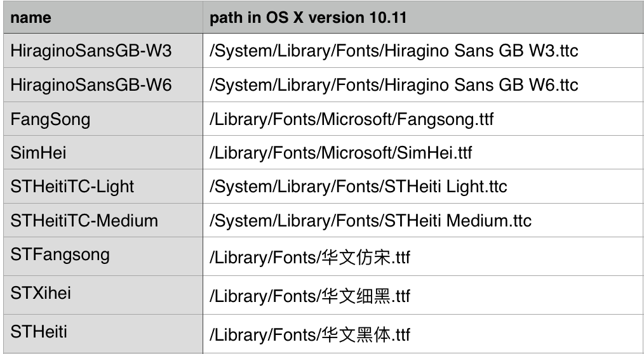Click the STXihei name cell
Screen dimensions: 644x354
(x=41, y=294)
